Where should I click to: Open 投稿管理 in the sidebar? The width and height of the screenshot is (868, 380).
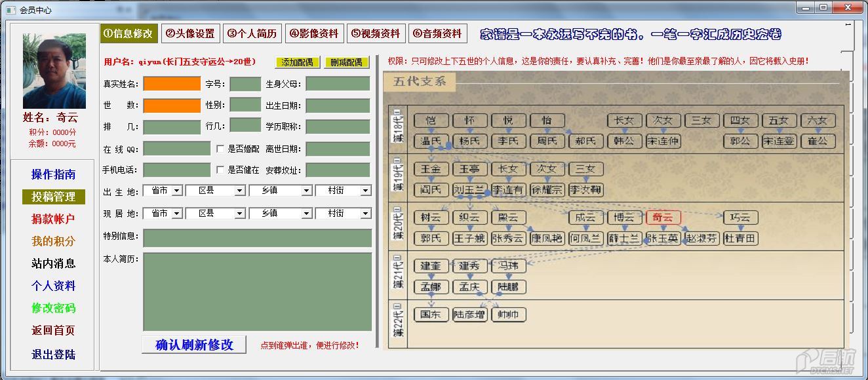(53, 197)
